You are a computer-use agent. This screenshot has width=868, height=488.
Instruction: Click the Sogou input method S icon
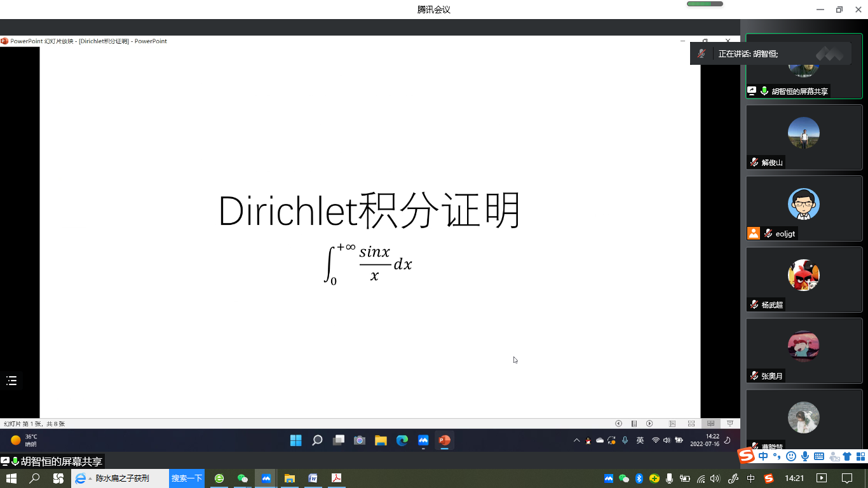pos(746,456)
